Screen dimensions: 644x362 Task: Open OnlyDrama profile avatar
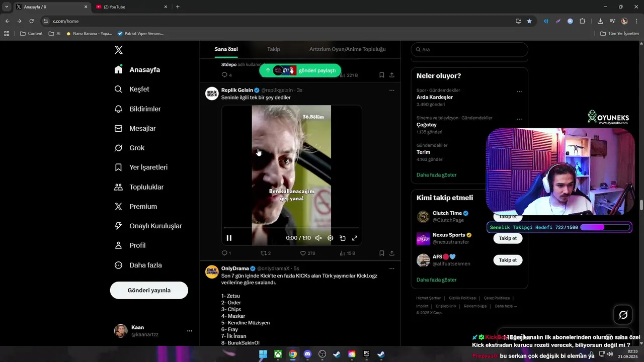[x=212, y=272]
